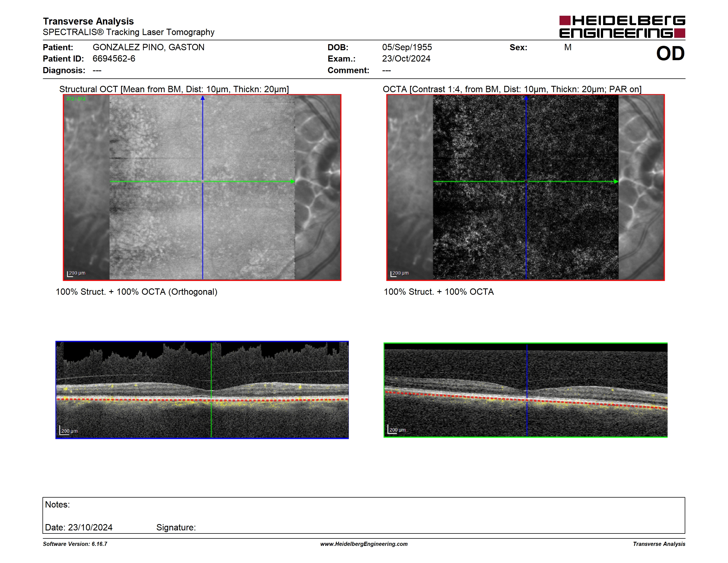Image resolution: width=728 pixels, height=563 pixels.
Task: Click the DOB value 05/Sep/1955
Action: point(407,47)
